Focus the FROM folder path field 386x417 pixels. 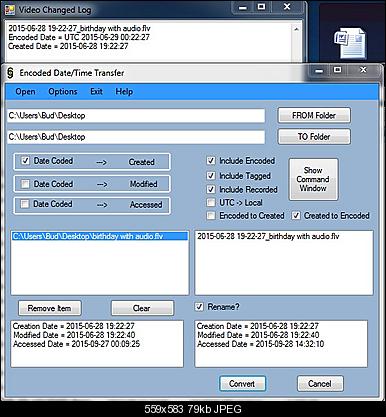tap(136, 116)
